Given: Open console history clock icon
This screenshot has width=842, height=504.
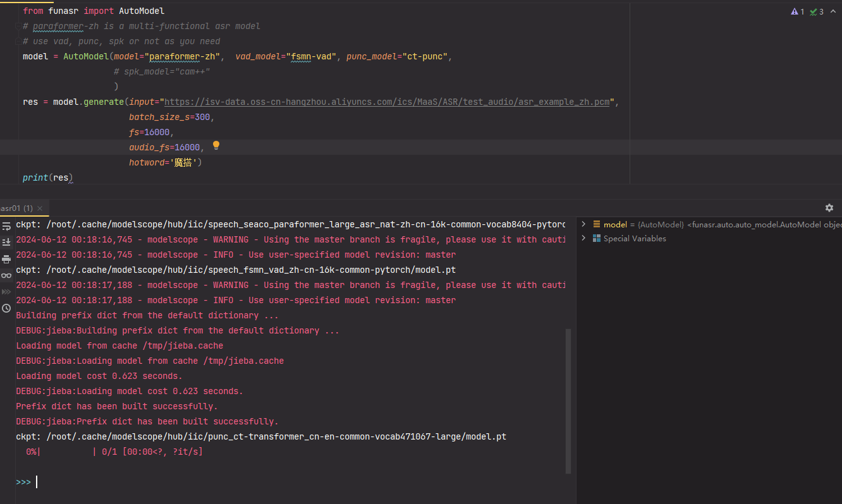Looking at the screenshot, I should click(6, 308).
